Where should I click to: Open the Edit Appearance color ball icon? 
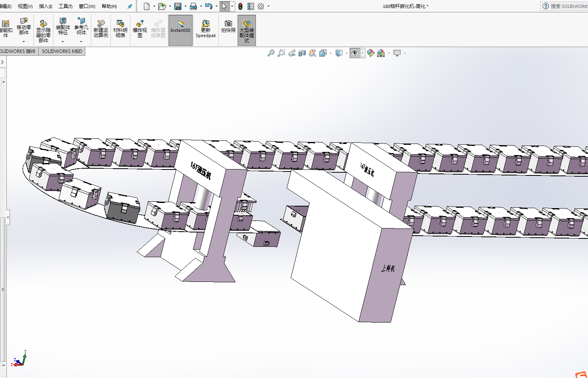[x=371, y=53]
